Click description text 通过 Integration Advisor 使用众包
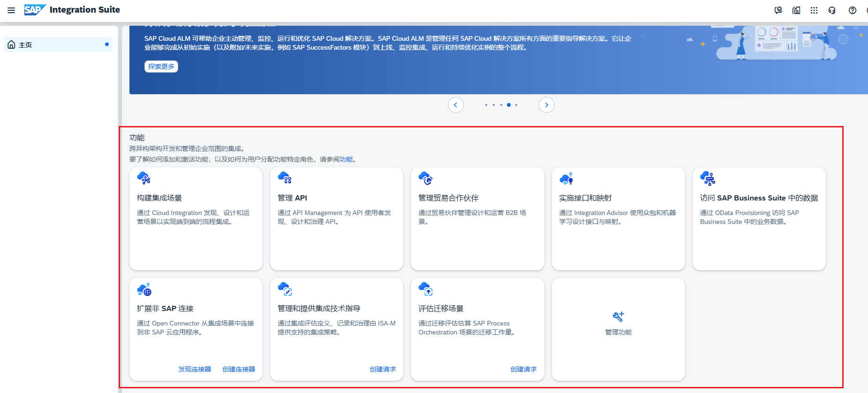Image resolution: width=868 pixels, height=393 pixels. tap(618, 217)
